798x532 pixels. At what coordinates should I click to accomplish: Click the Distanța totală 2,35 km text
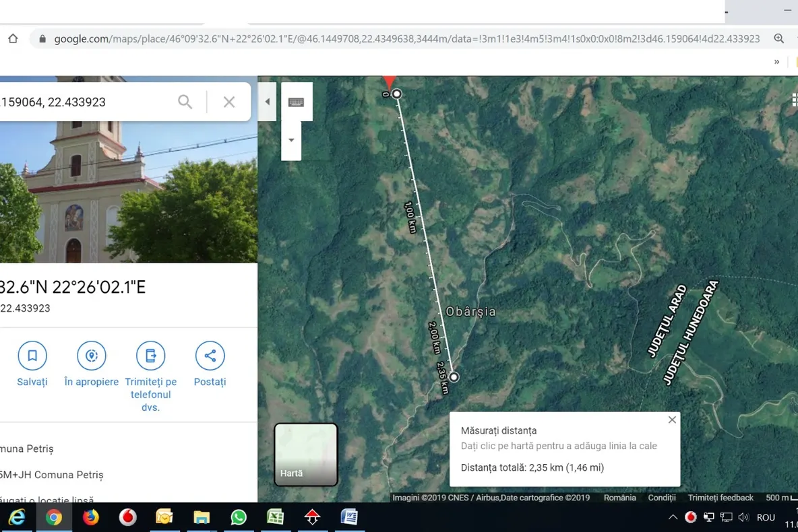532,467
